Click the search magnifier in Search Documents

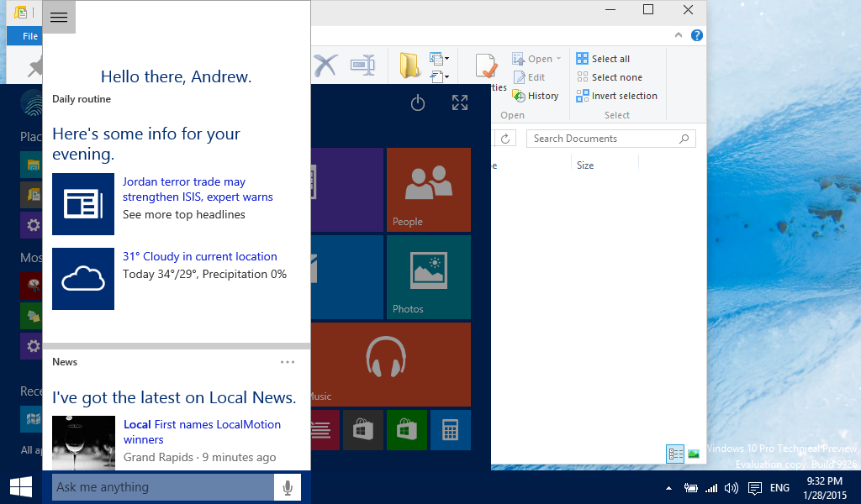pyautogui.click(x=684, y=139)
